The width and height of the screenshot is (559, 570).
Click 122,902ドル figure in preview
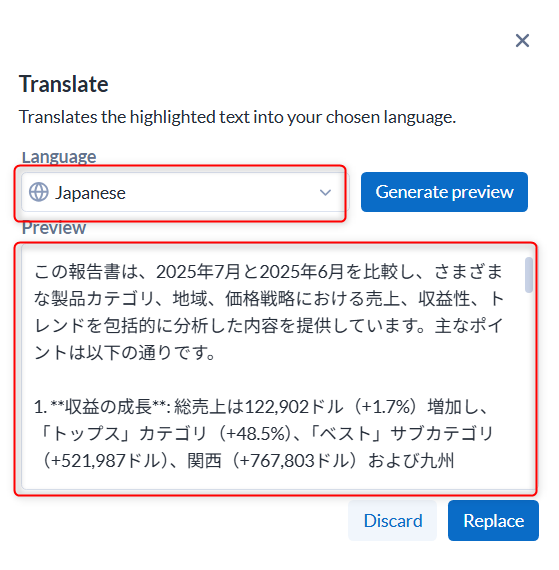click(294, 406)
